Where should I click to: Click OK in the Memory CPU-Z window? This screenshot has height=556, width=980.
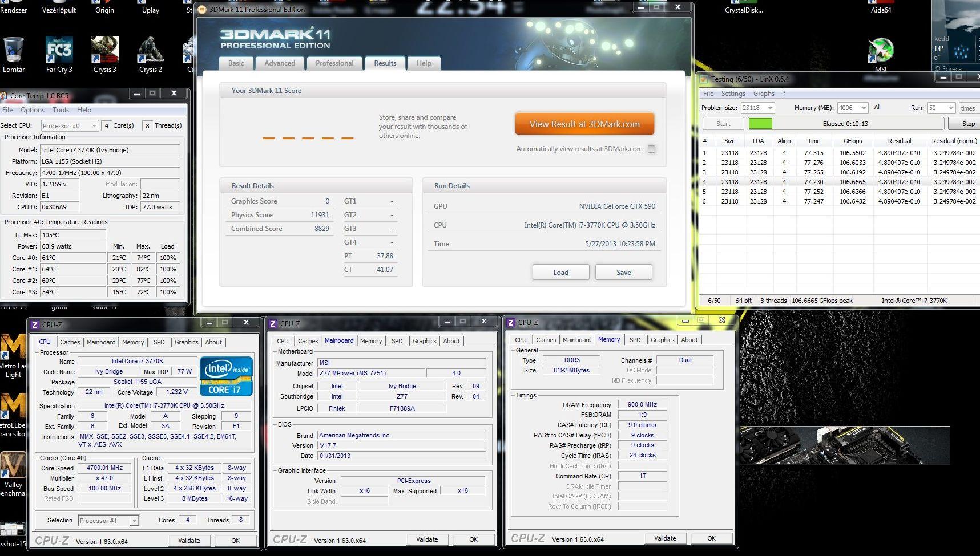click(x=711, y=538)
